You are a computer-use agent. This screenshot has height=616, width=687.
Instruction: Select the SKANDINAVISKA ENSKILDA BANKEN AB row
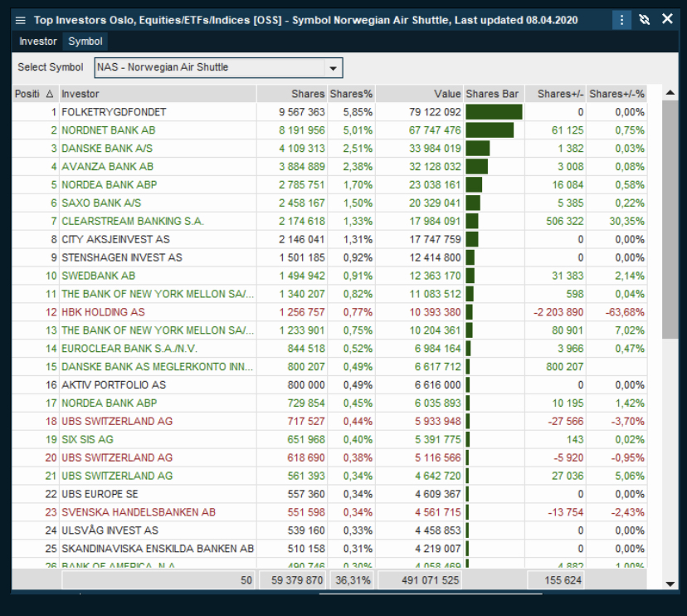pos(329,549)
